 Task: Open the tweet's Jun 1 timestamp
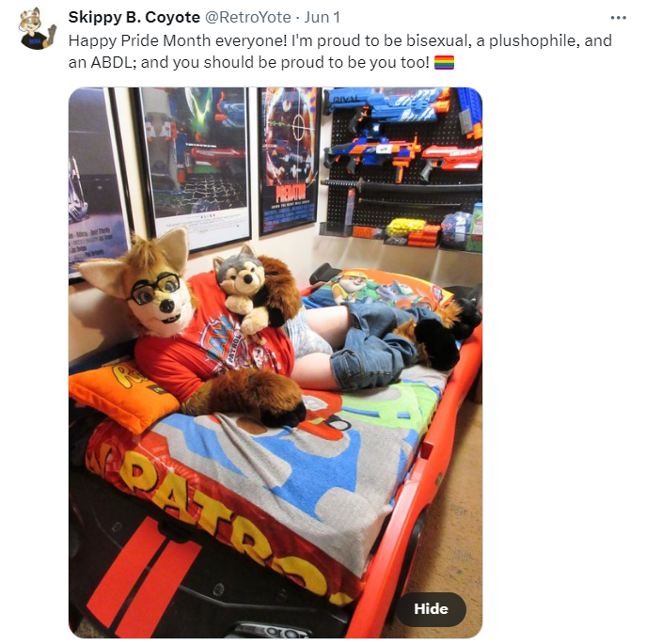point(323,17)
